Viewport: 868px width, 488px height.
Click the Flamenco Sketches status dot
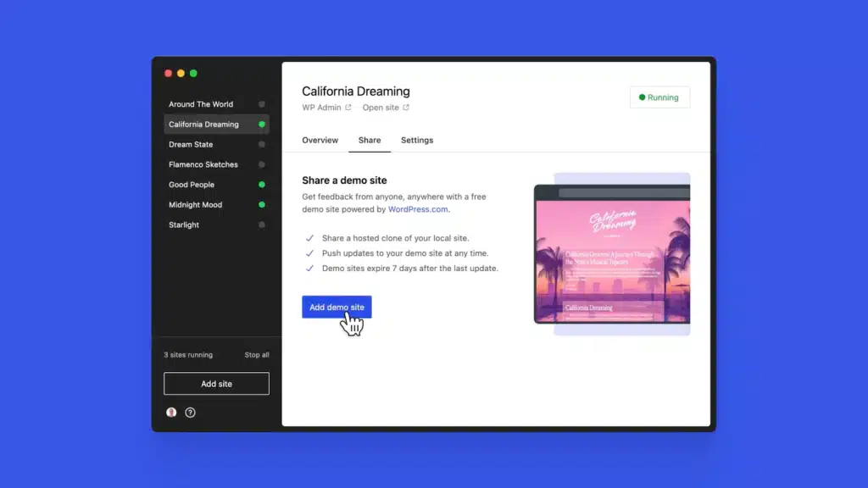(262, 164)
